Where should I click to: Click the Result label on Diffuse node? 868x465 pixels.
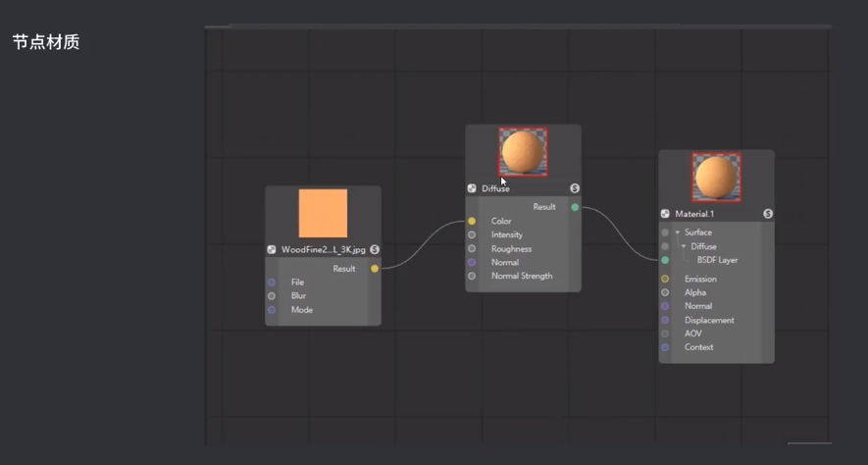[x=544, y=207]
